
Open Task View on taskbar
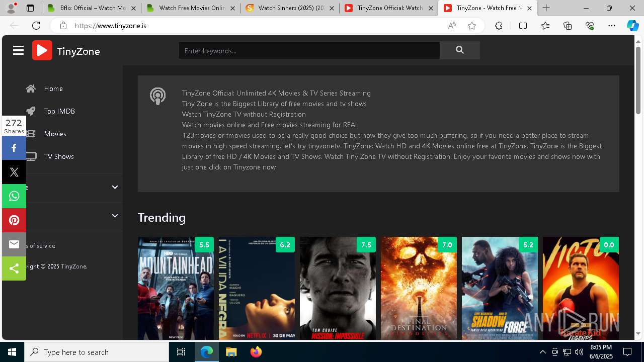coord(181,352)
